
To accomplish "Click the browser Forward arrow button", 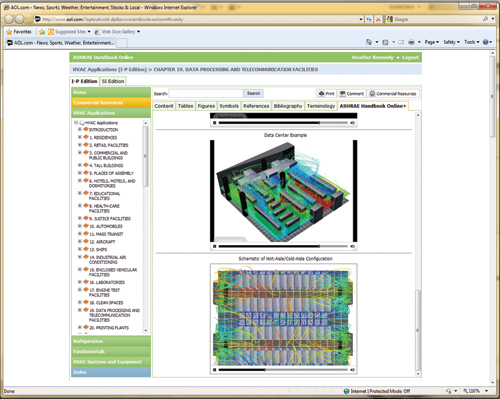I will (x=20, y=19).
